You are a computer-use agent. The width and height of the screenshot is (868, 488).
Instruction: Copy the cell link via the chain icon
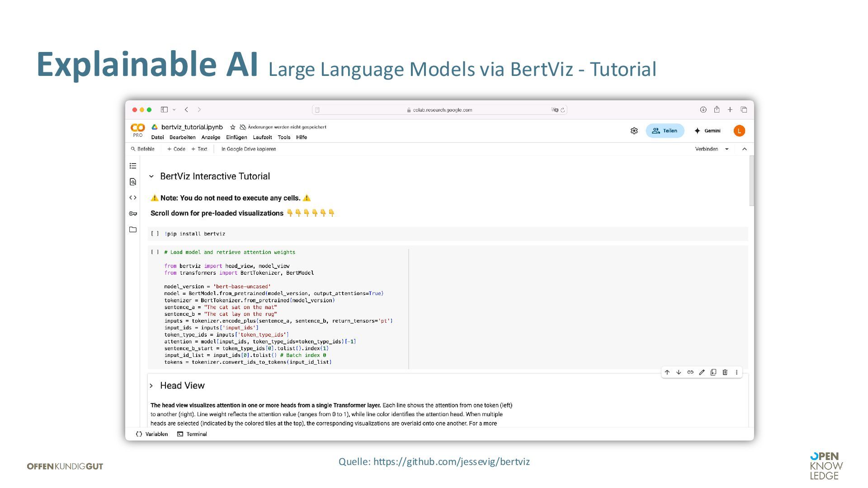click(x=690, y=372)
